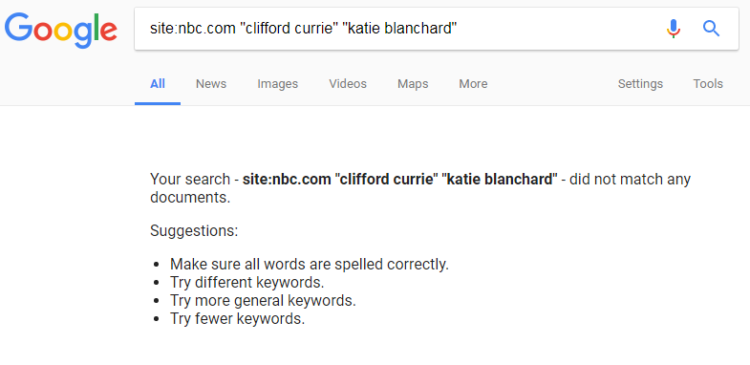Switch to the Videos tab

tap(348, 84)
